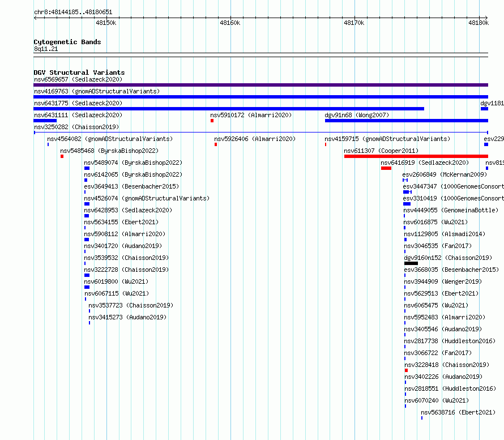Click nsv3405546 (Audano2019) label
The width and height of the screenshot is (504, 440).
point(443,329)
